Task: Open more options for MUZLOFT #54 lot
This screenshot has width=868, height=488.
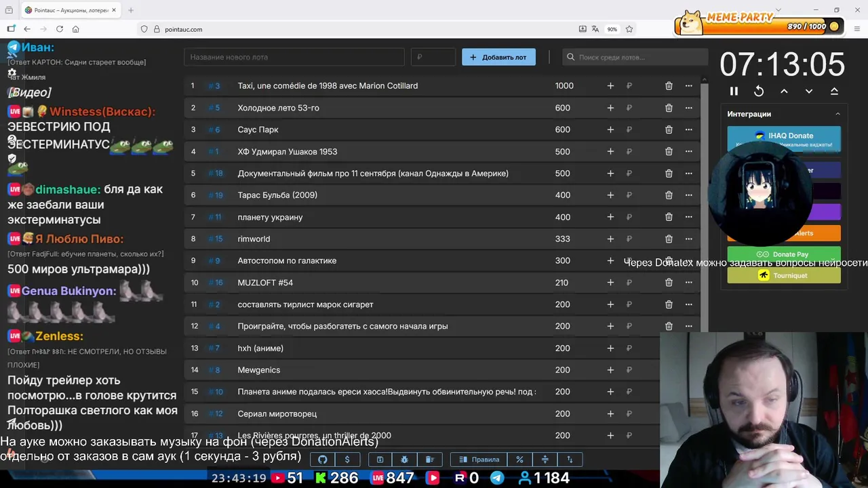Action: pyautogui.click(x=688, y=283)
